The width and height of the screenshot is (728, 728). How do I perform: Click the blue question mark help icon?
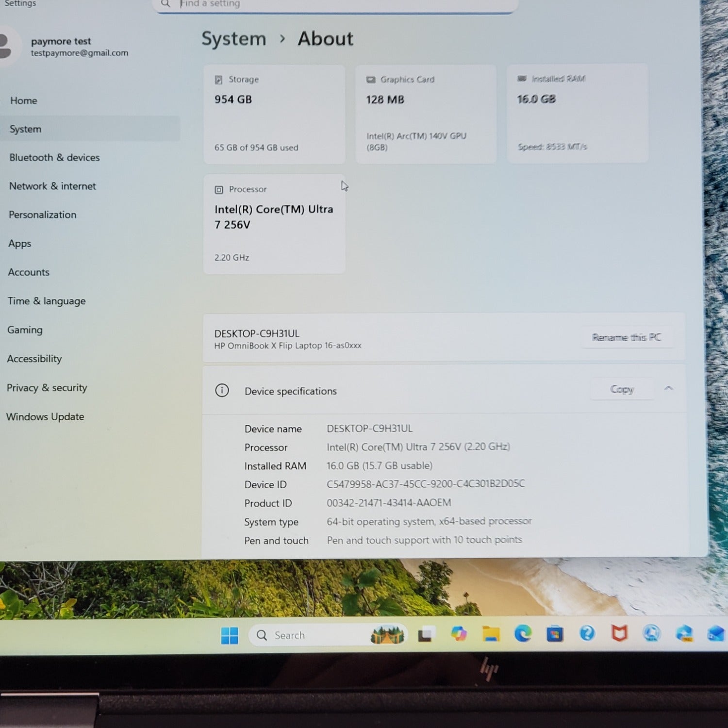pyautogui.click(x=587, y=633)
